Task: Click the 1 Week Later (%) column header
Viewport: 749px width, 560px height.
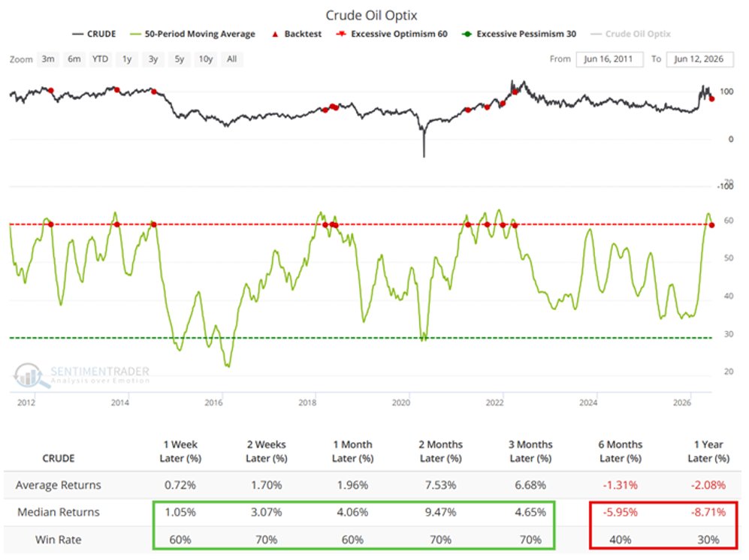Action: (180, 451)
